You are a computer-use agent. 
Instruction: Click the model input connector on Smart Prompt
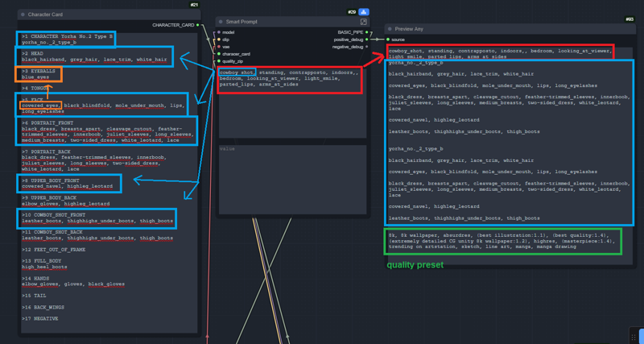coord(219,33)
